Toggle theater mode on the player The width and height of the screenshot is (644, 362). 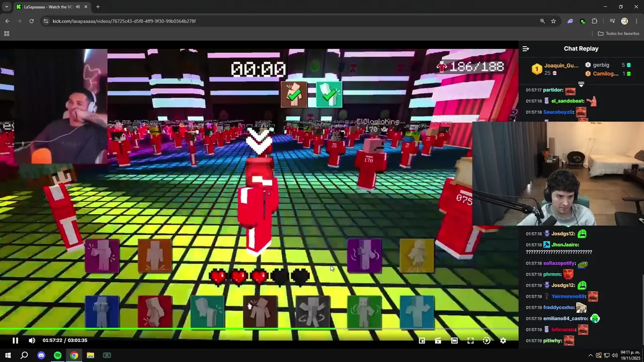454,340
